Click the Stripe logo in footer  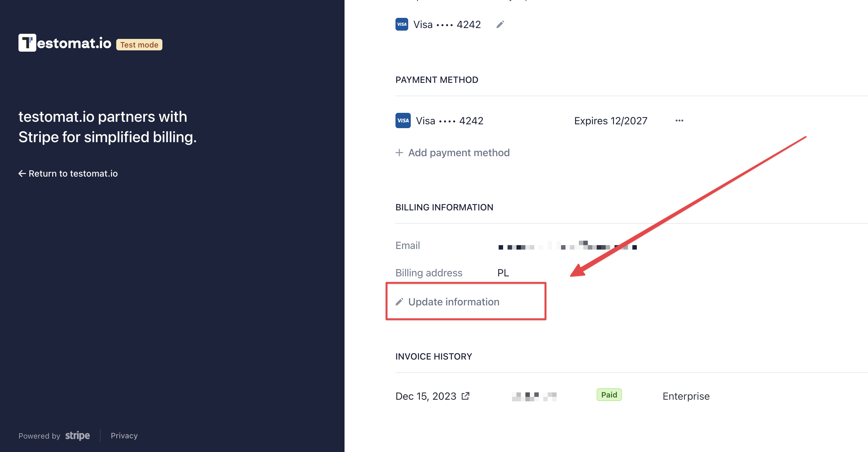tap(77, 435)
